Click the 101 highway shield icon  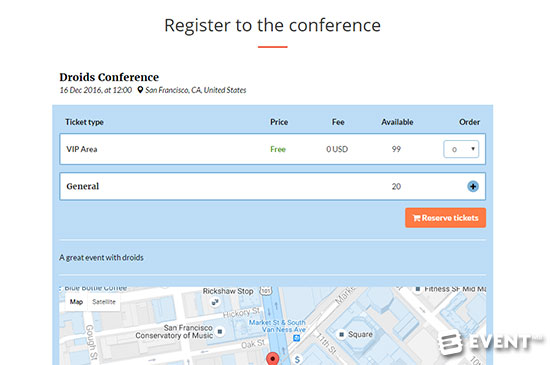[x=266, y=291]
